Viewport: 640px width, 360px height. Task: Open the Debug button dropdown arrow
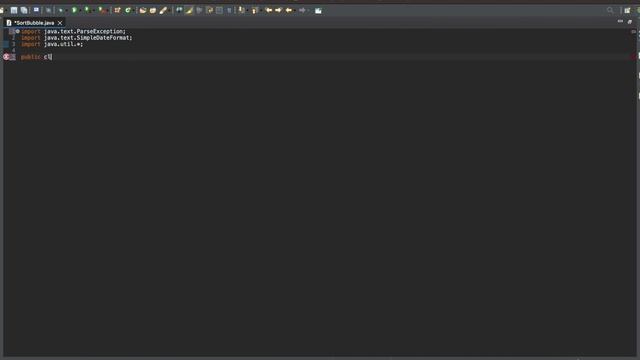click(66, 11)
